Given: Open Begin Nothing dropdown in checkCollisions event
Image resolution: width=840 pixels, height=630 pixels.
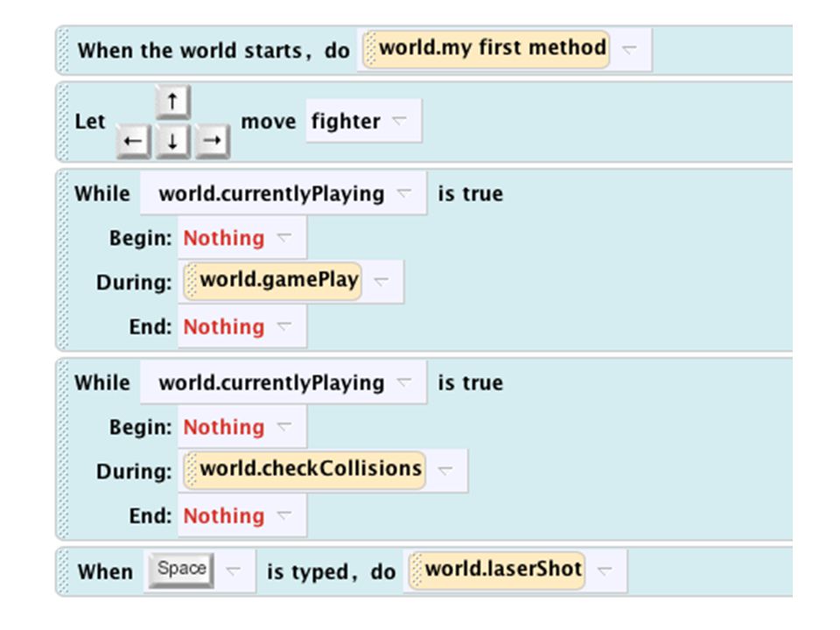Looking at the screenshot, I should click(x=283, y=426).
